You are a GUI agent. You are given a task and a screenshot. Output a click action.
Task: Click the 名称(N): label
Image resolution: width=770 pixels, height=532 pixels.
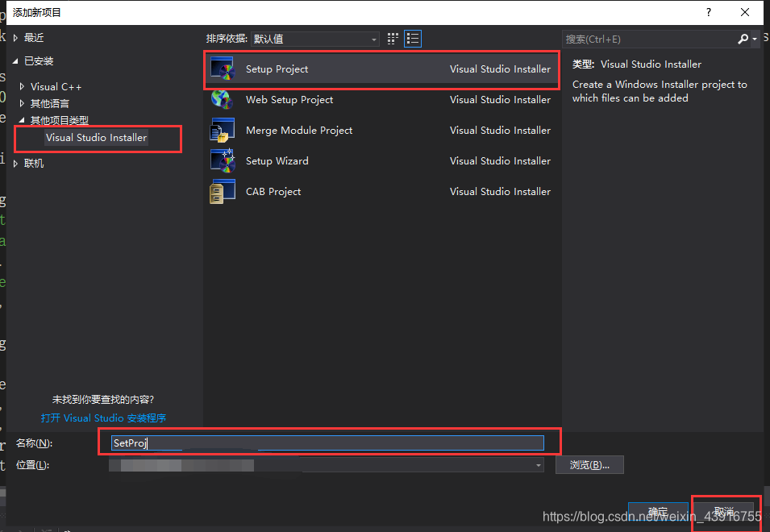click(x=34, y=443)
